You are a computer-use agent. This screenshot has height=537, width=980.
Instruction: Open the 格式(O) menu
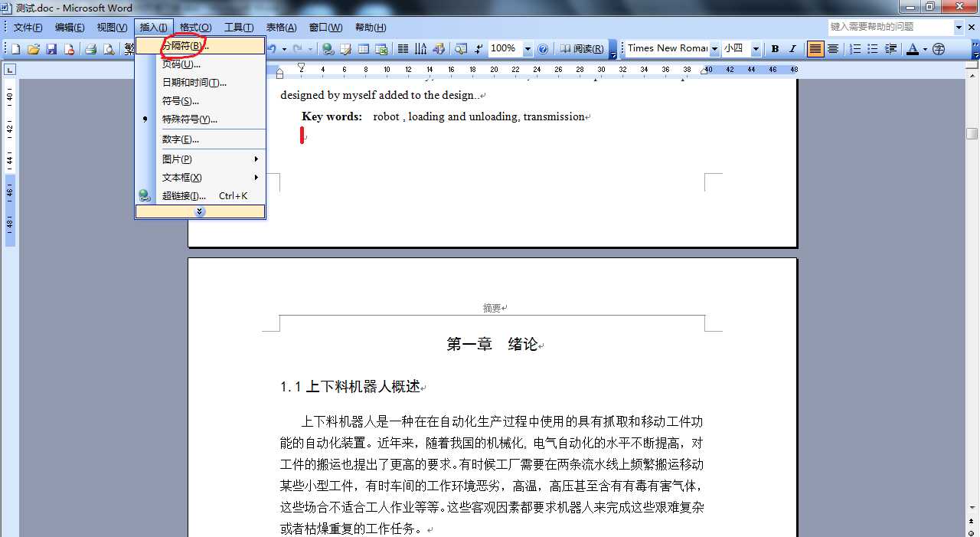pyautogui.click(x=195, y=28)
